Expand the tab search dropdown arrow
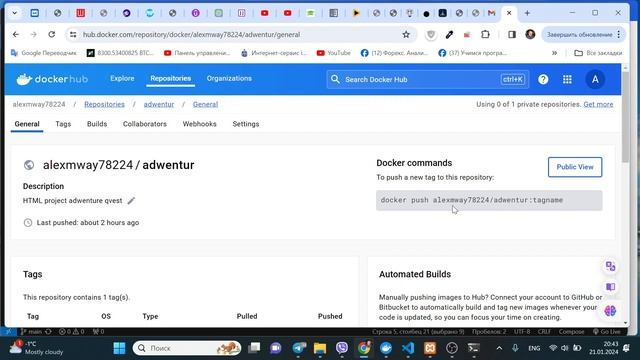The image size is (640, 360). (x=14, y=13)
